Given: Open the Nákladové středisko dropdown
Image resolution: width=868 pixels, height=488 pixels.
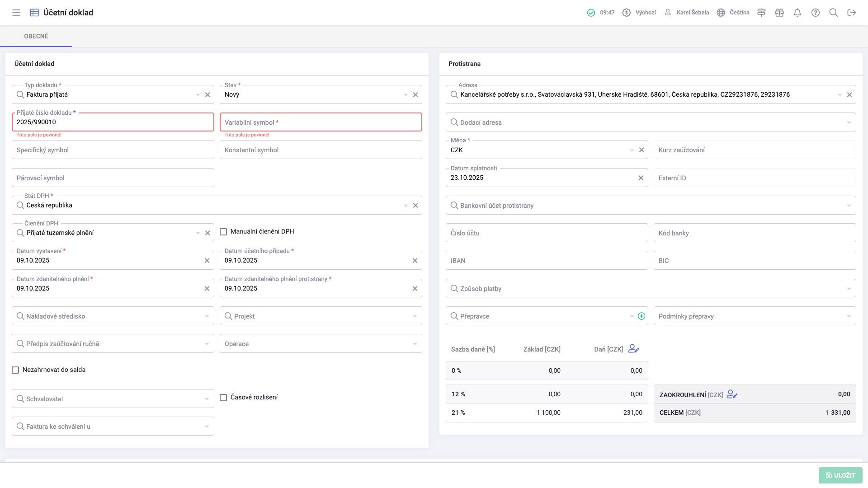Looking at the screenshot, I should tap(207, 316).
